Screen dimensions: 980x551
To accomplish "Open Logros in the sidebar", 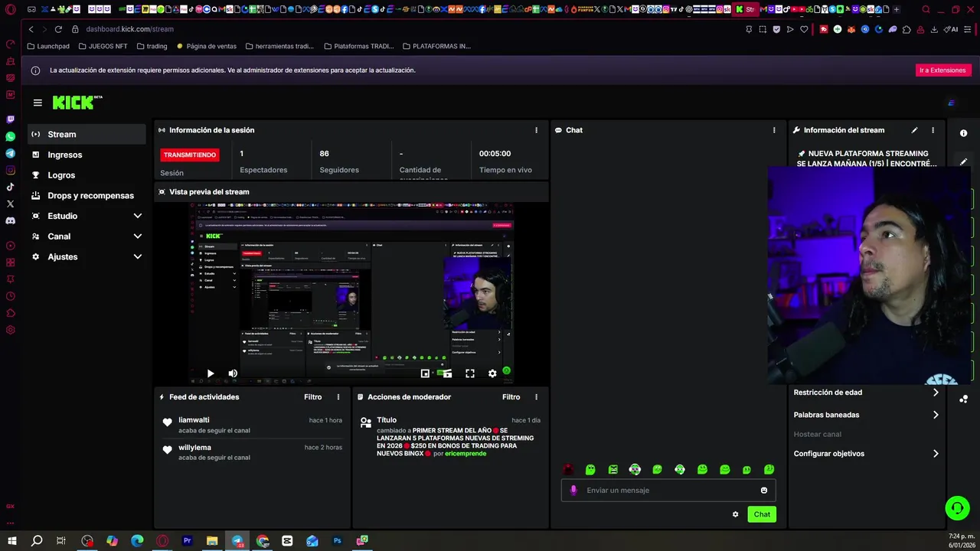I will pos(87,175).
